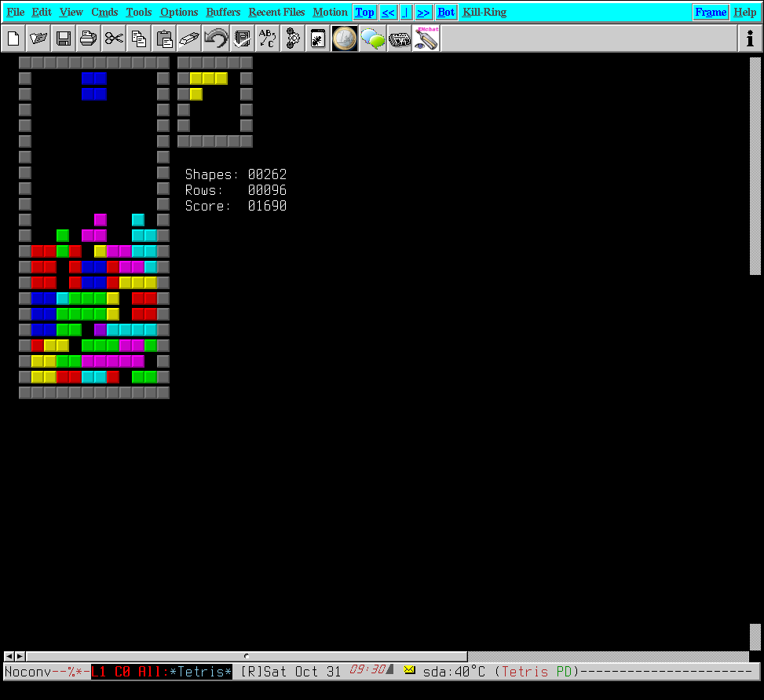Image resolution: width=764 pixels, height=700 pixels.
Task: Paste with the clipboard toolbar icon
Action: point(164,38)
